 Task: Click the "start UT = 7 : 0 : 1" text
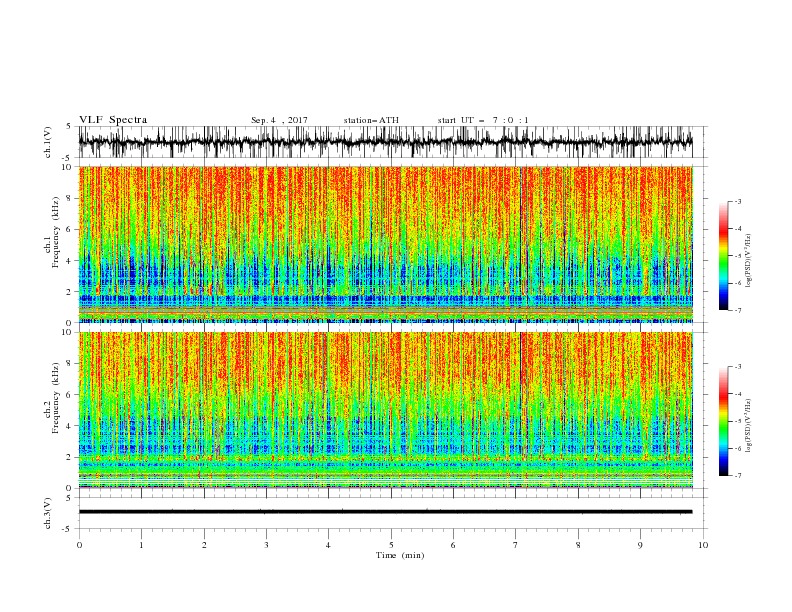(483, 120)
